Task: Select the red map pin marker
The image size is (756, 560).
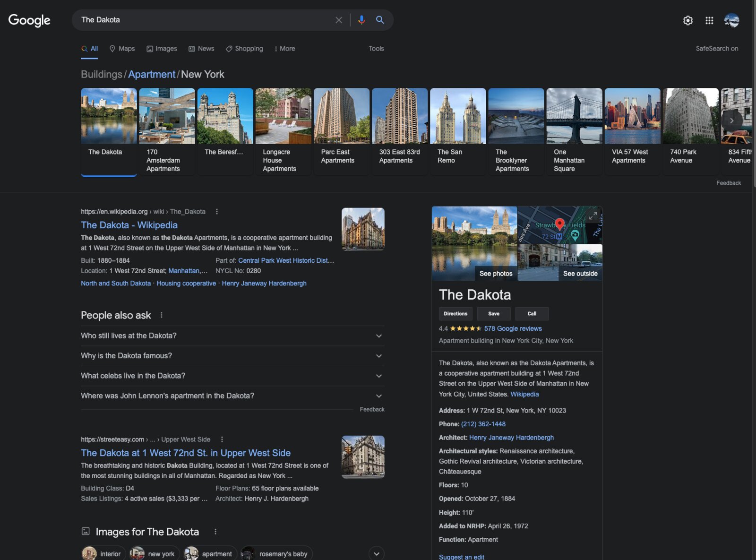Action: coord(559,224)
